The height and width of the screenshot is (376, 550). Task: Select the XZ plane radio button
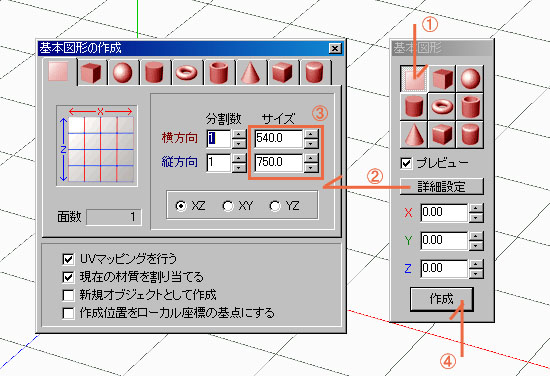(181, 206)
